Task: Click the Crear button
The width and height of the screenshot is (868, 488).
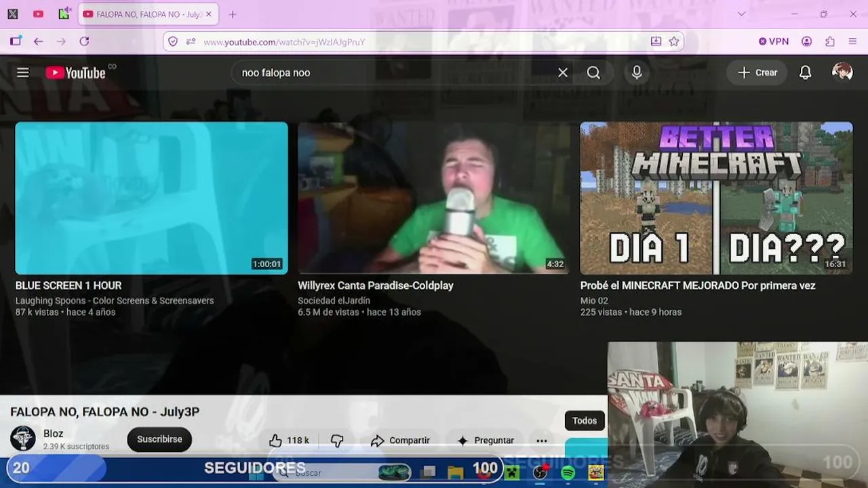Action: [x=757, y=73]
